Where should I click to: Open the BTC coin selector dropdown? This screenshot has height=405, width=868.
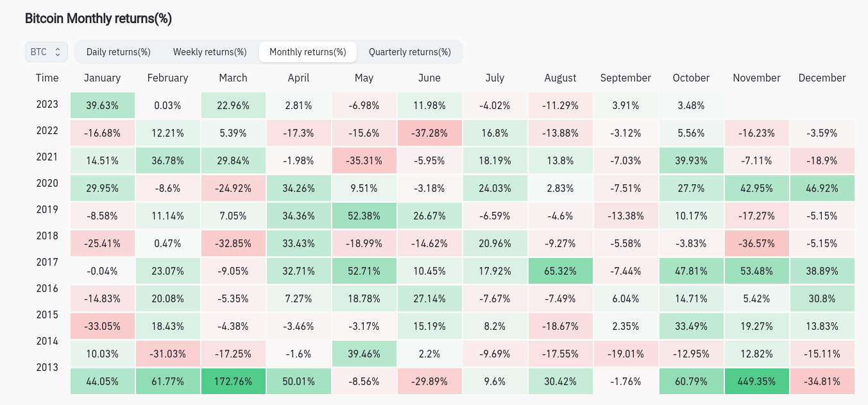click(46, 52)
